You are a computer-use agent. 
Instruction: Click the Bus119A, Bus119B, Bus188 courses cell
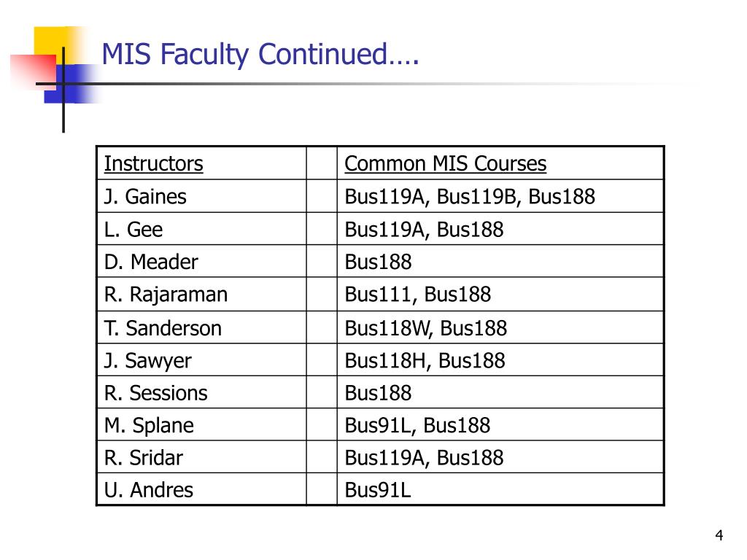point(500,196)
